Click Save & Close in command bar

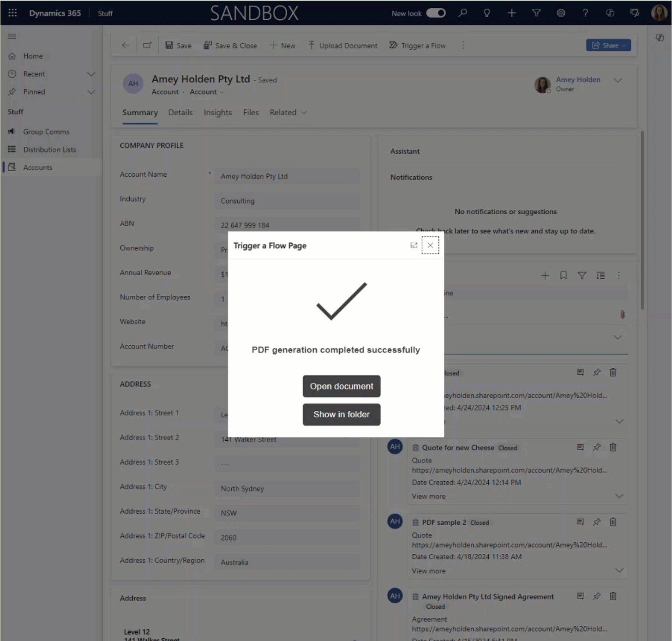230,45
